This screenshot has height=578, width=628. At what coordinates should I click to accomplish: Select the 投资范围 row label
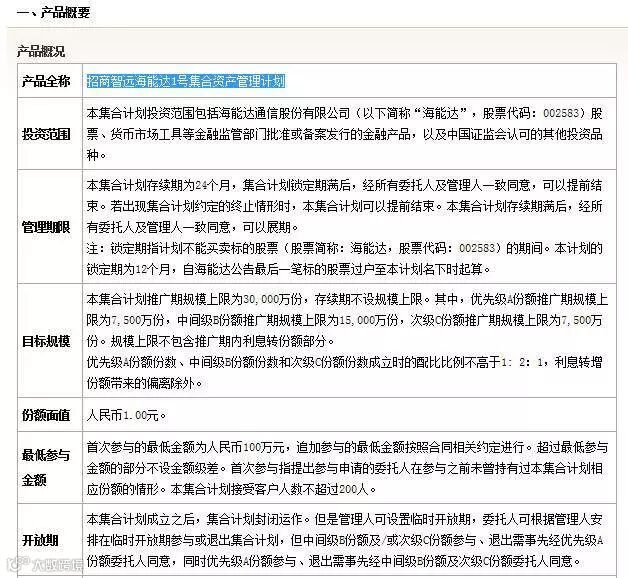coord(46,134)
